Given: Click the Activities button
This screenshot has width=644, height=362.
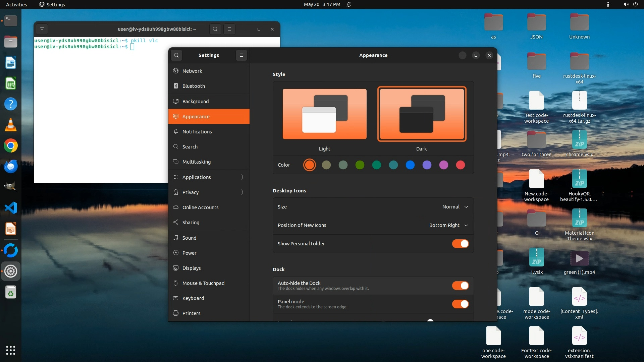Looking at the screenshot, I should click(16, 4).
